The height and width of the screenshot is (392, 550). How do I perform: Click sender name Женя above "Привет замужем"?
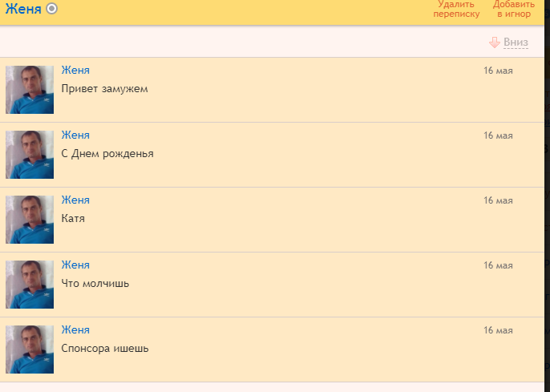[75, 70]
